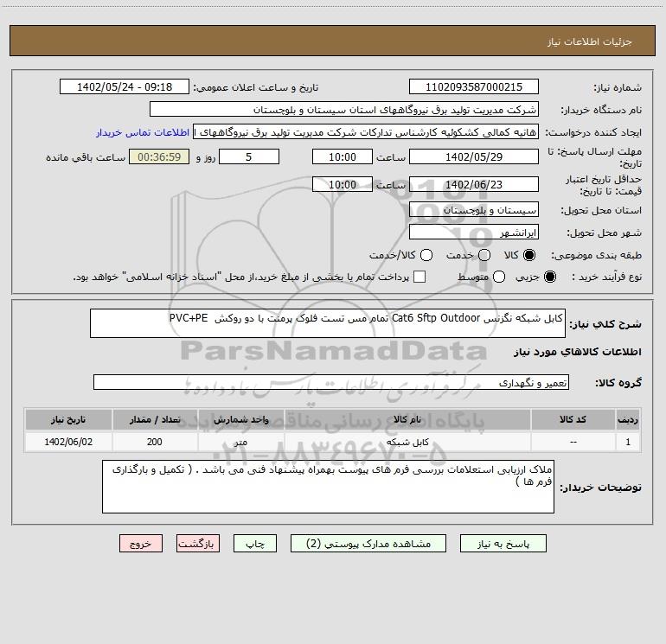The image size is (666, 644).
Task: Select the 'کالا/خدمت' radio button
Action: pos(425,255)
